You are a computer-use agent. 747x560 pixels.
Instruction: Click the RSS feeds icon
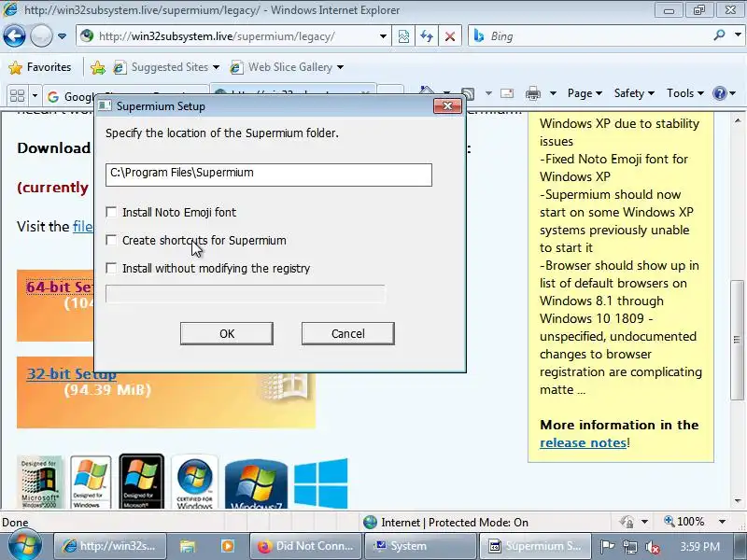coord(468,93)
